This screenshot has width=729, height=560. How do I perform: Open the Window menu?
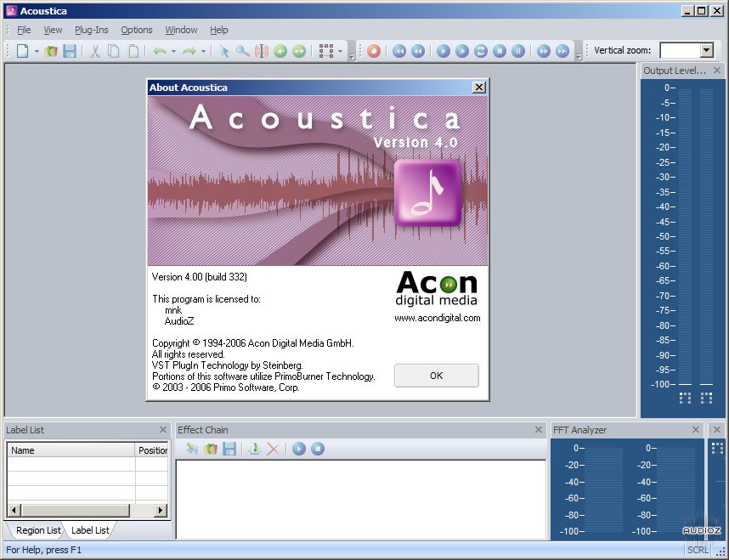pos(181,30)
